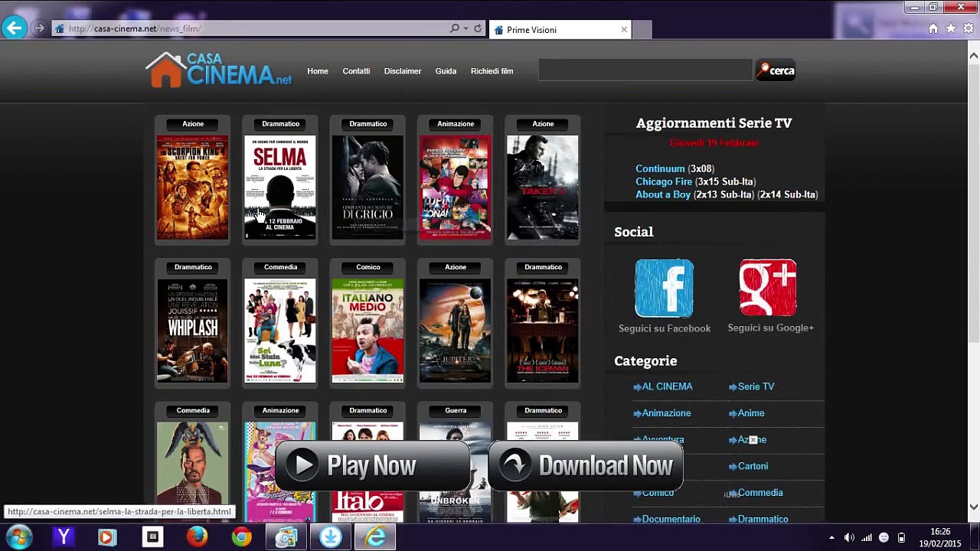This screenshot has height=551, width=980.
Task: Close the Prime Visioni tab
Action: (x=624, y=30)
